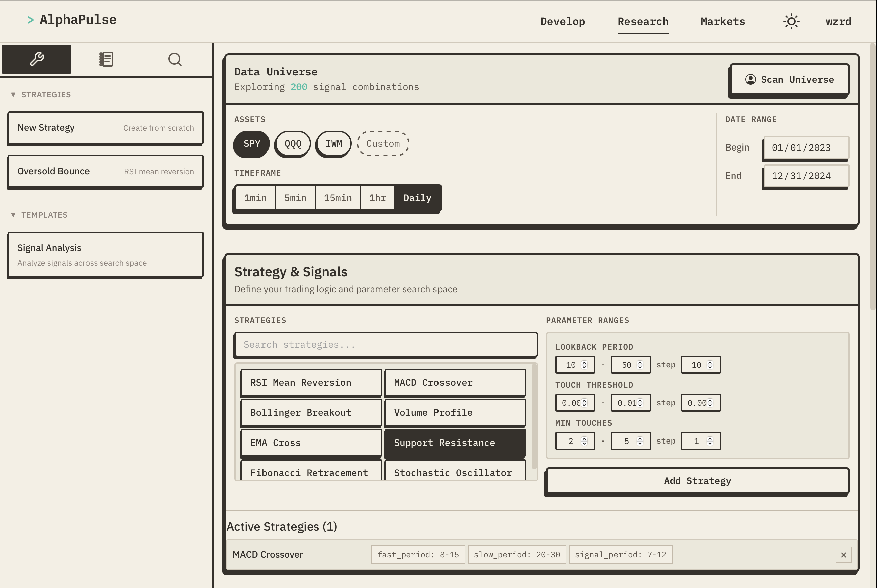Open the Markets tab
877x588 pixels.
coord(723,21)
